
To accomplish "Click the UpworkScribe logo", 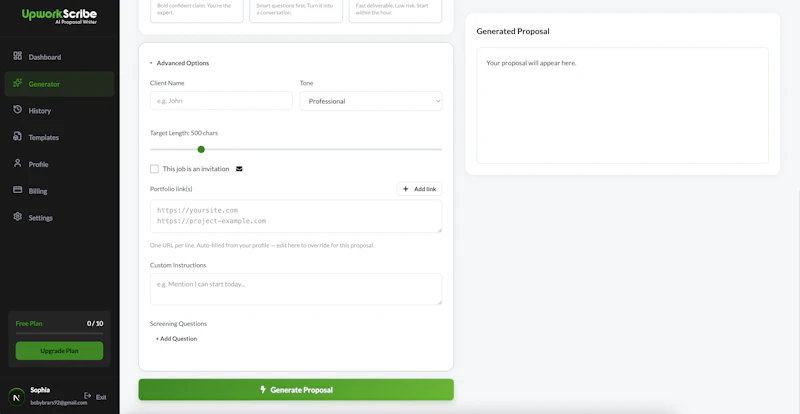I will pos(59,16).
